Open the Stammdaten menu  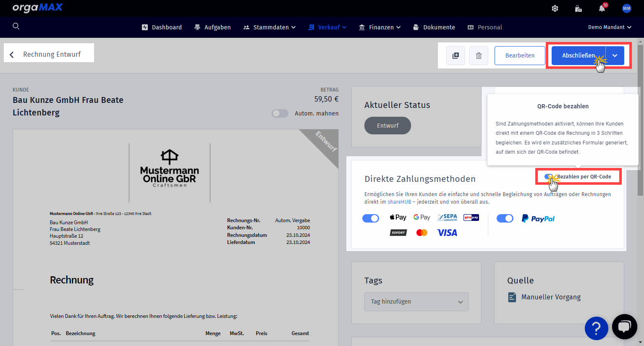(x=270, y=27)
